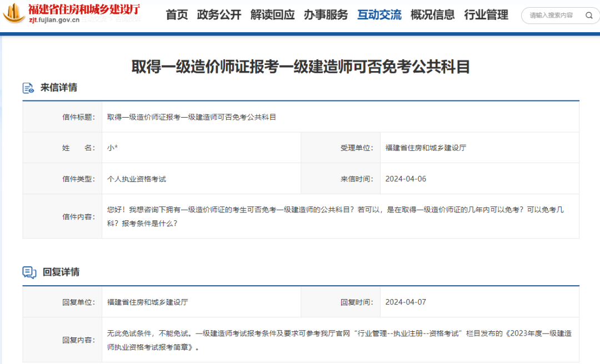Open 办事服务 from the top menu

pyautogui.click(x=326, y=15)
